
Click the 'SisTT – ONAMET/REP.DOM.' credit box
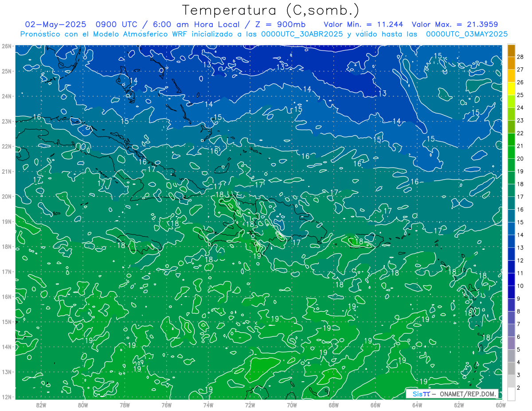click(x=452, y=394)
